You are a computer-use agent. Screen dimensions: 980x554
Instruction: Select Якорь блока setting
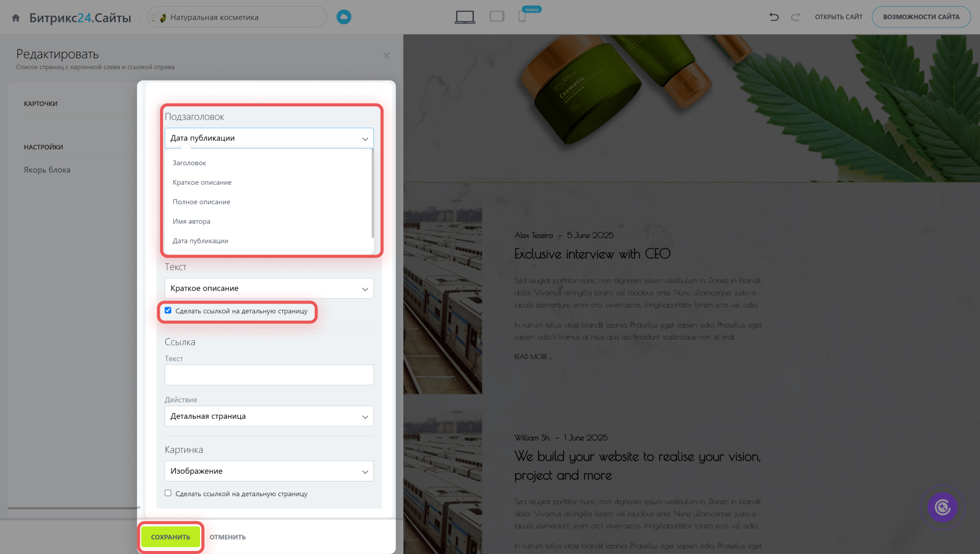point(47,170)
